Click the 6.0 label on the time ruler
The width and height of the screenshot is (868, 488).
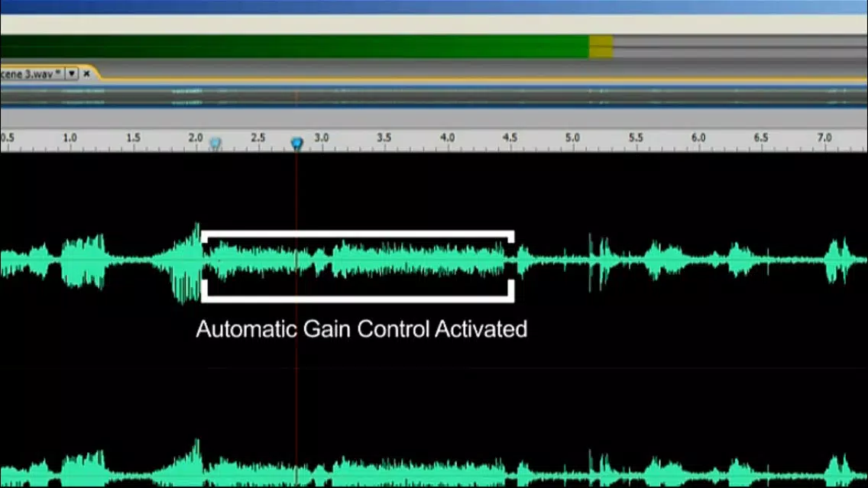coord(698,137)
